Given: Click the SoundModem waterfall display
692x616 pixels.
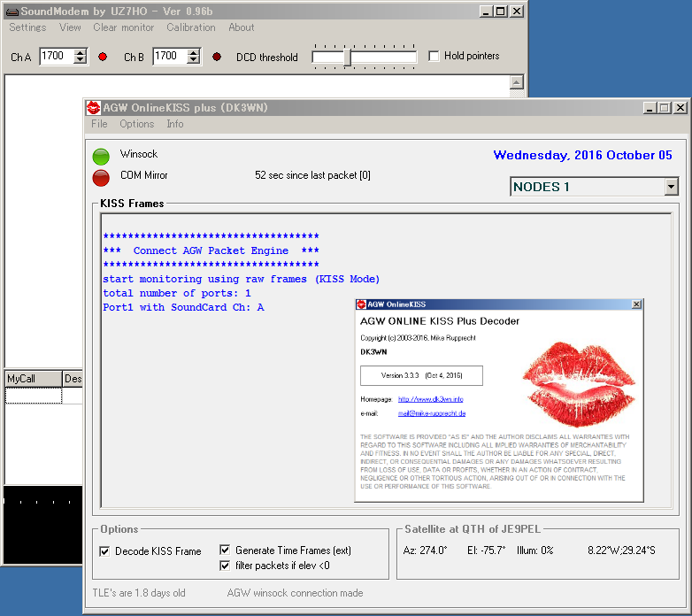Looking at the screenshot, I should click(43, 525).
